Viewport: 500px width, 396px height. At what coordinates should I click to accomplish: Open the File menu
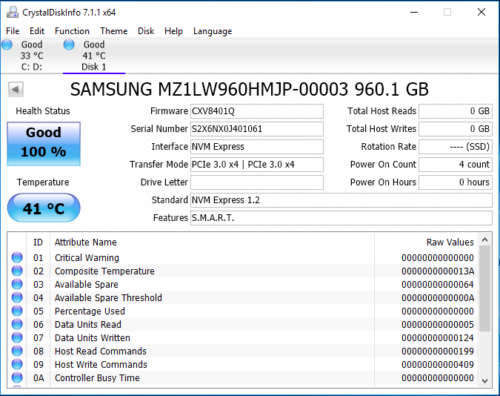tap(13, 31)
